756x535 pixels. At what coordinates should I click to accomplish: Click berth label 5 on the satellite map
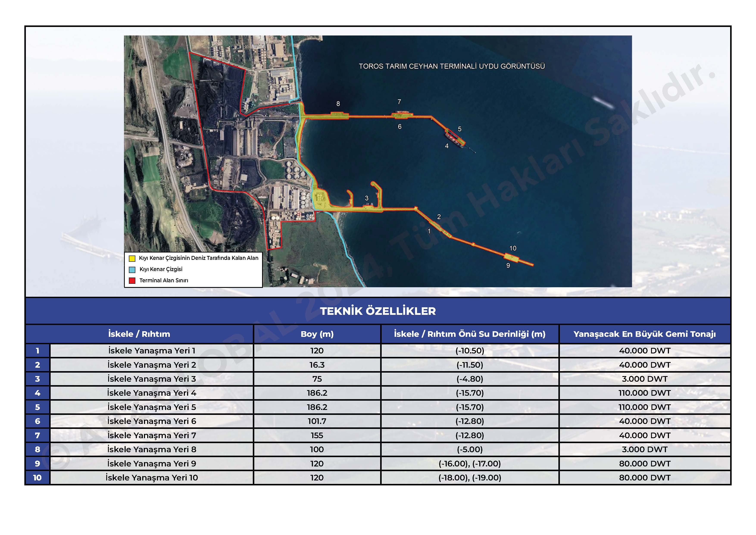tap(460, 129)
